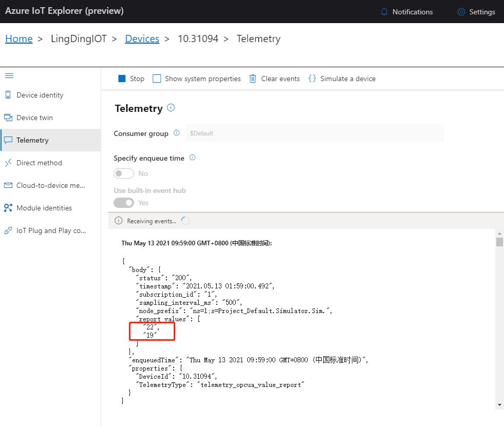Viewport: 504px width, 427px height.
Task: Click the blue Stop square icon
Action: [x=122, y=79]
